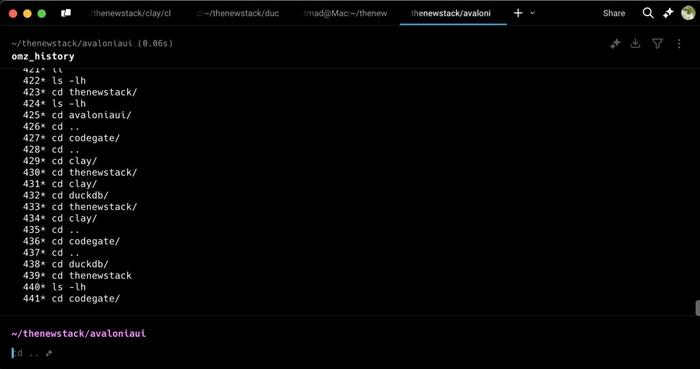
Task: Click the ~/thenewstack/avaloniaui prompt path
Action: 79,333
